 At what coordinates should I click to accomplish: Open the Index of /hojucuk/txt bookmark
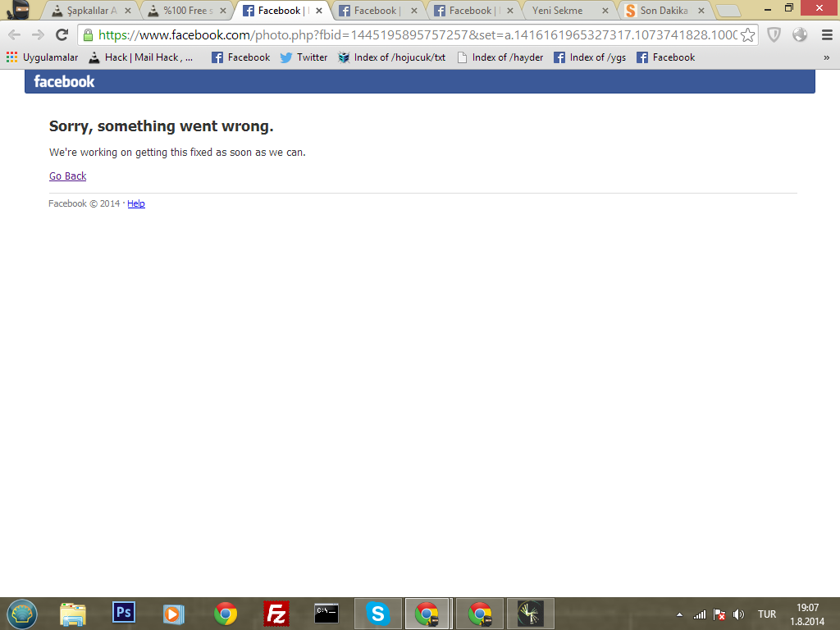pyautogui.click(x=391, y=57)
